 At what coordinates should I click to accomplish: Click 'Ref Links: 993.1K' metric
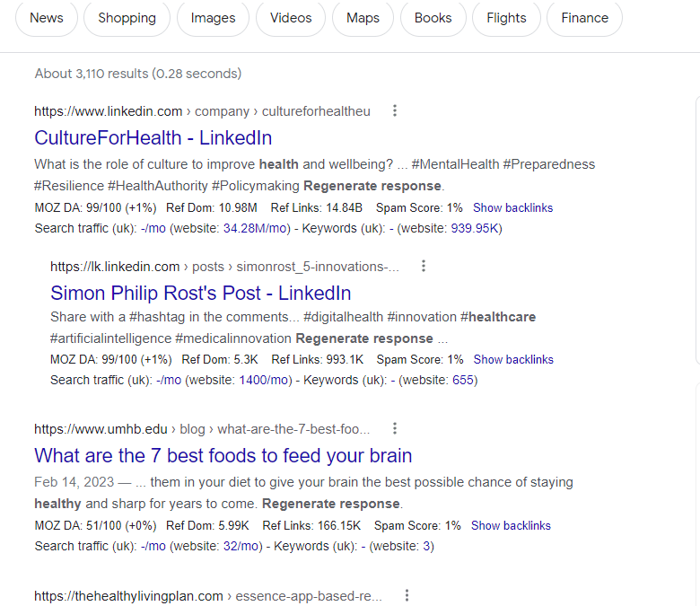(x=318, y=359)
